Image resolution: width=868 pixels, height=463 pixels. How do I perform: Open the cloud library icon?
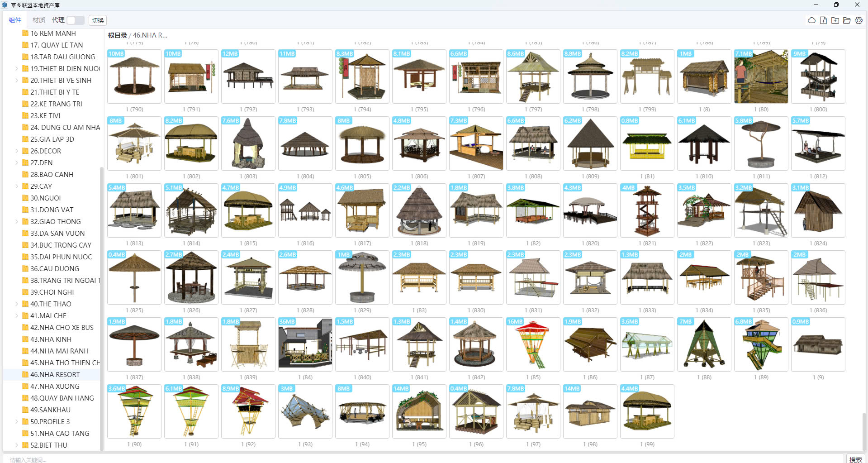(x=811, y=20)
